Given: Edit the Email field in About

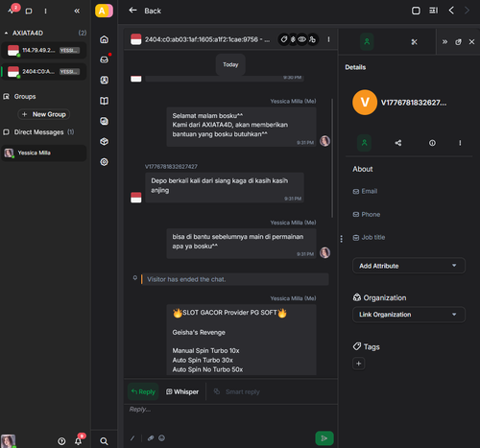Looking at the screenshot, I should [365, 191].
